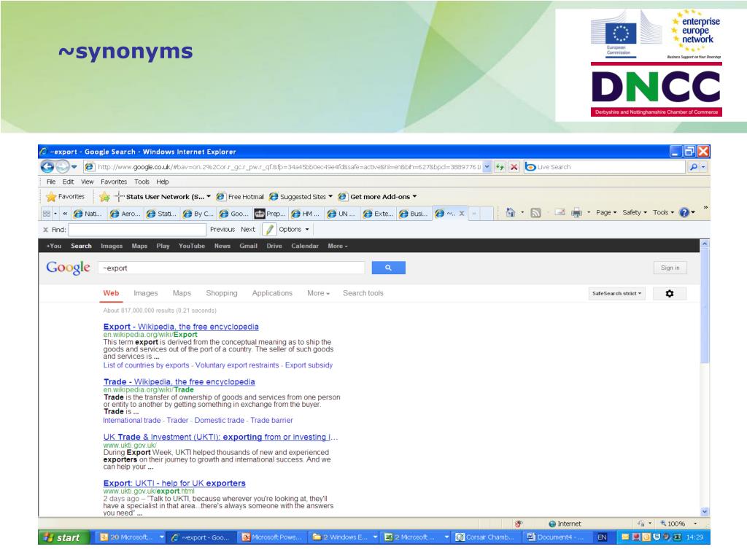The height and width of the screenshot is (560, 747).
Task: Switch to Microsoft PowerPoint in the taskbar
Action: [272, 537]
